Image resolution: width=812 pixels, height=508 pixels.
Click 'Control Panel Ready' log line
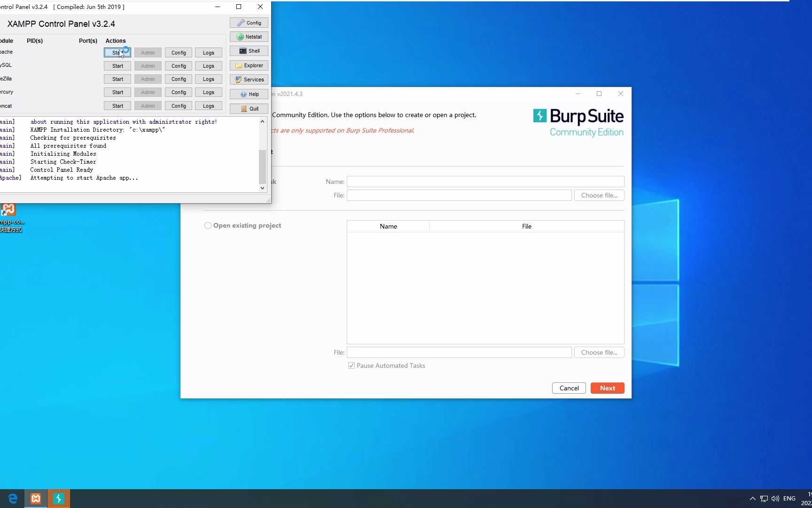62,170
